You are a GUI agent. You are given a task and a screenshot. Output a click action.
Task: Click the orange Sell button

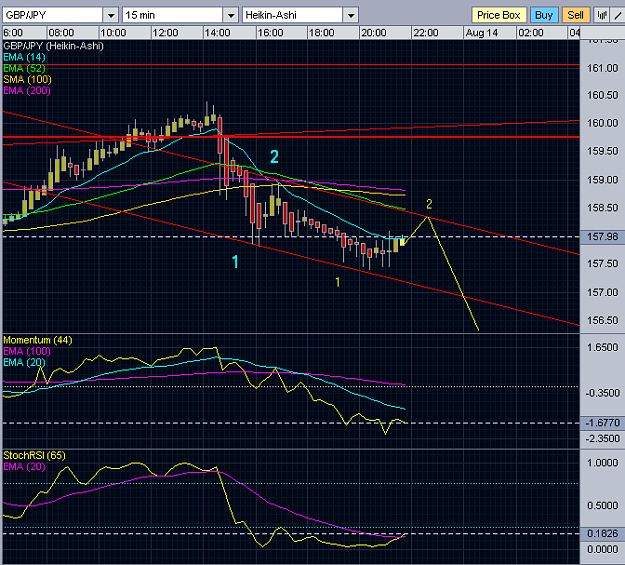tap(576, 15)
